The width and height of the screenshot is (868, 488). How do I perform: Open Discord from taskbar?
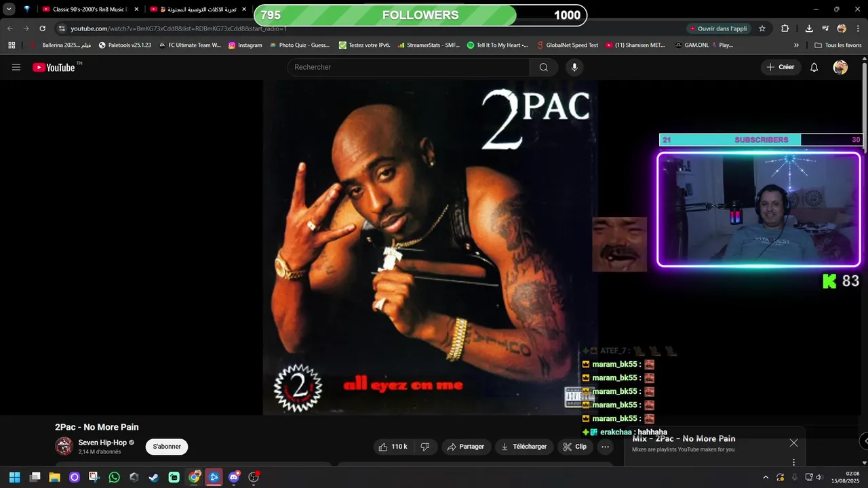coord(234,477)
